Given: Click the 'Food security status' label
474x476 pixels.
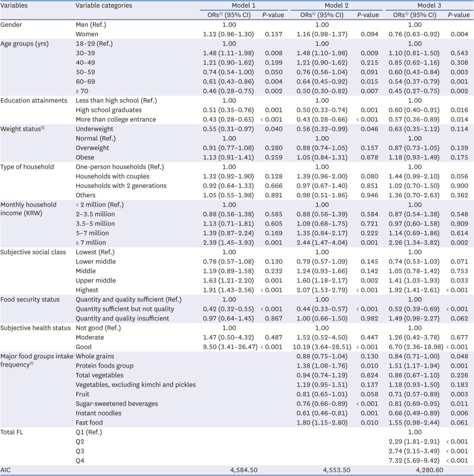Looking at the screenshot, I should 30,300.
